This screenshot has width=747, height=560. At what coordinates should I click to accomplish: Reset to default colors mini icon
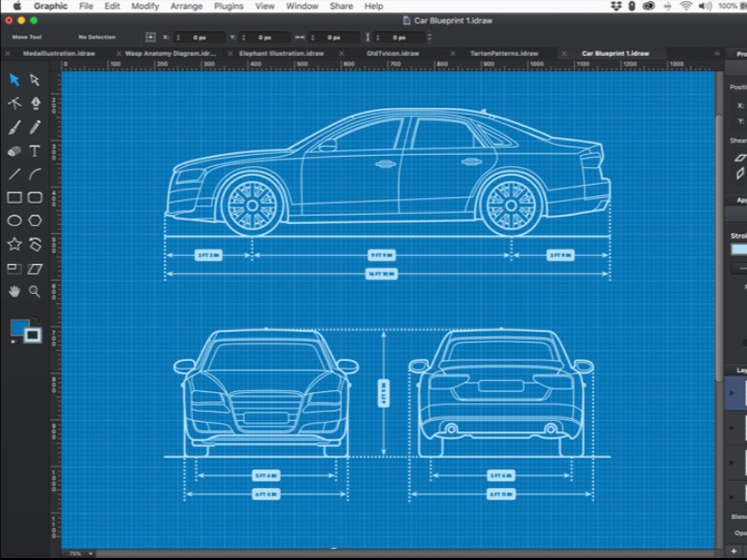coord(13,340)
